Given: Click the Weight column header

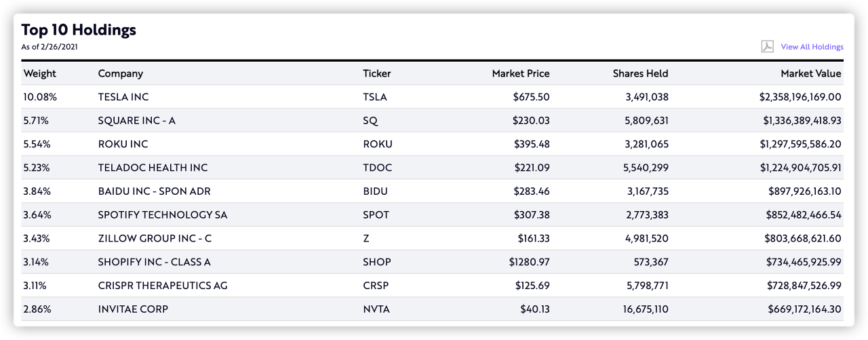Looking at the screenshot, I should pyautogui.click(x=40, y=73).
